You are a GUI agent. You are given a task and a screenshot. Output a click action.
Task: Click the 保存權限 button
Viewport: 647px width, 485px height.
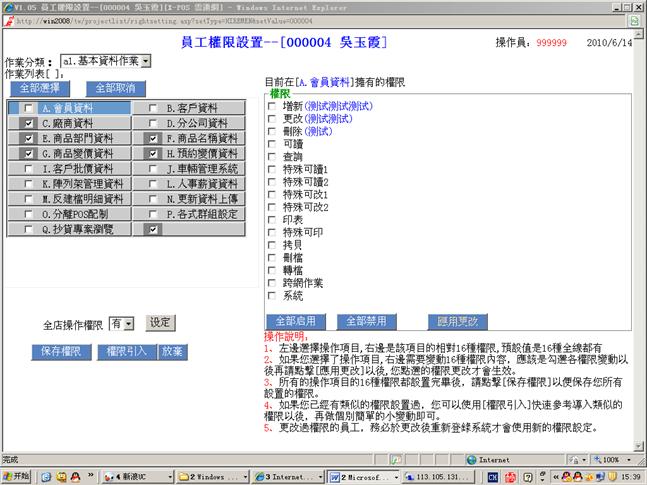pos(61,351)
